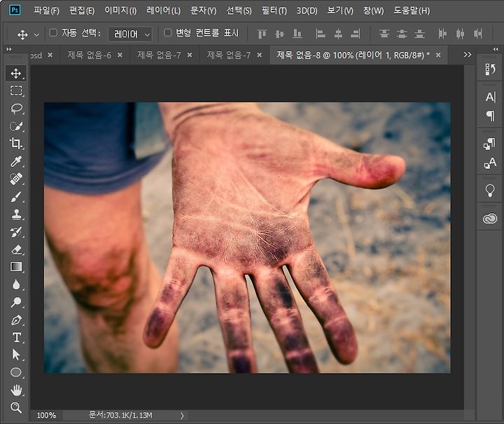Open the 레이어 auto-select dropdown

point(130,34)
